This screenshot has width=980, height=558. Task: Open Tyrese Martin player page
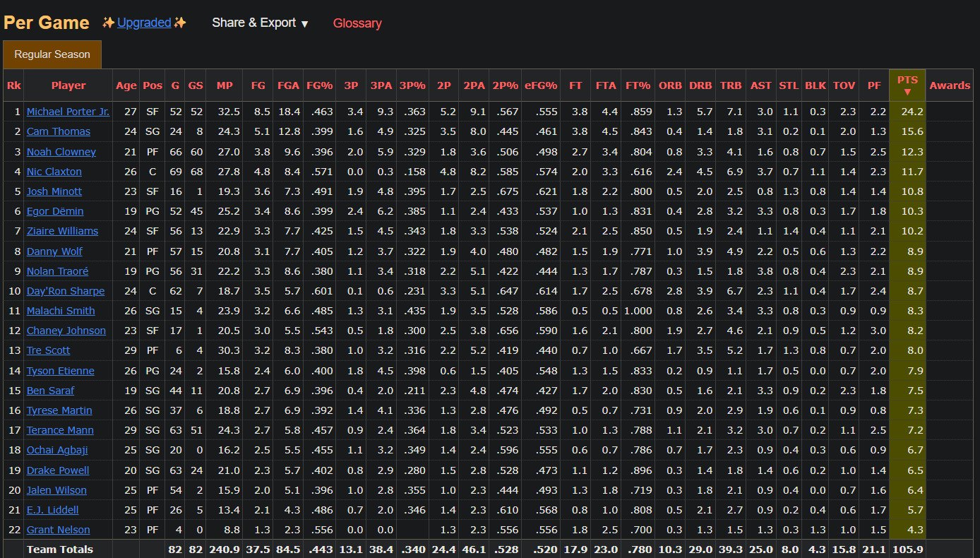click(x=59, y=410)
